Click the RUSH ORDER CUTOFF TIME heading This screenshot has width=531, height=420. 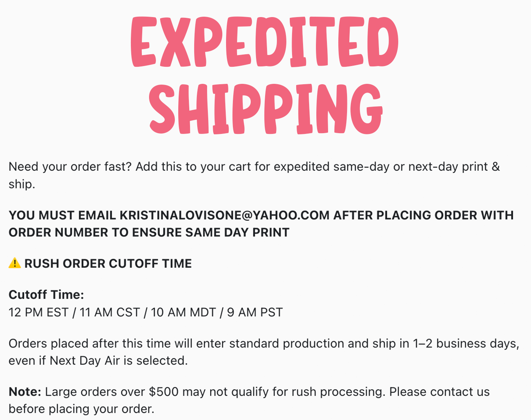pos(108,263)
